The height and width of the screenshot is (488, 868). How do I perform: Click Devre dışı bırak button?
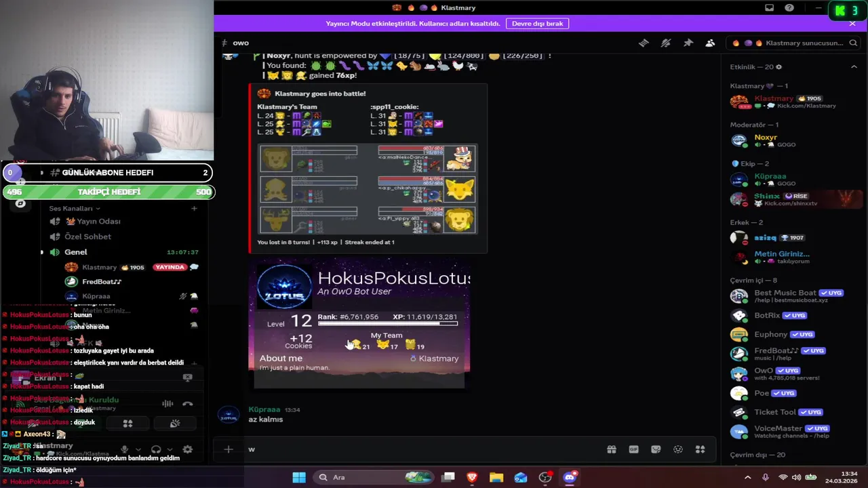pos(537,23)
